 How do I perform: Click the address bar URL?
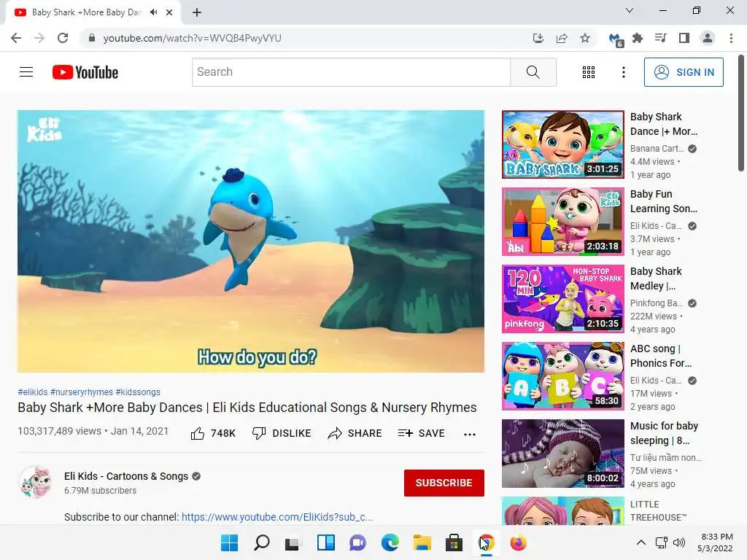(x=192, y=38)
